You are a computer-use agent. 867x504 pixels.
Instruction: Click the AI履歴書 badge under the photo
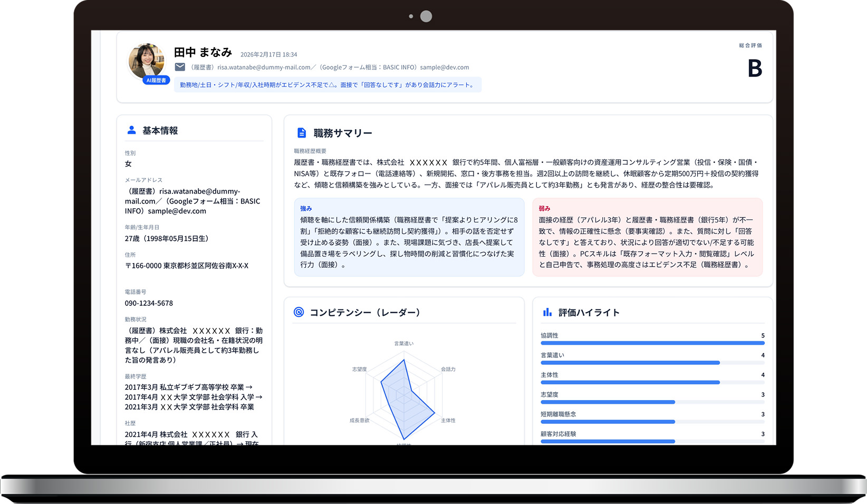[156, 80]
